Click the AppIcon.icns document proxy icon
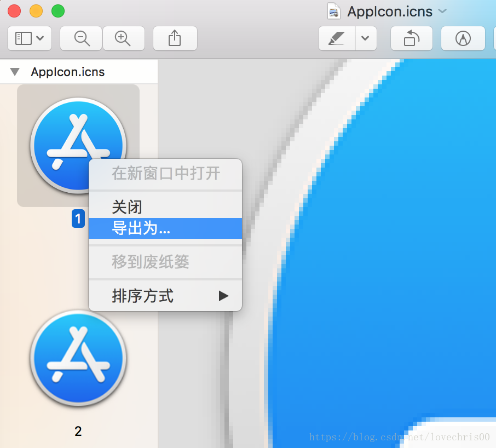 click(x=334, y=11)
